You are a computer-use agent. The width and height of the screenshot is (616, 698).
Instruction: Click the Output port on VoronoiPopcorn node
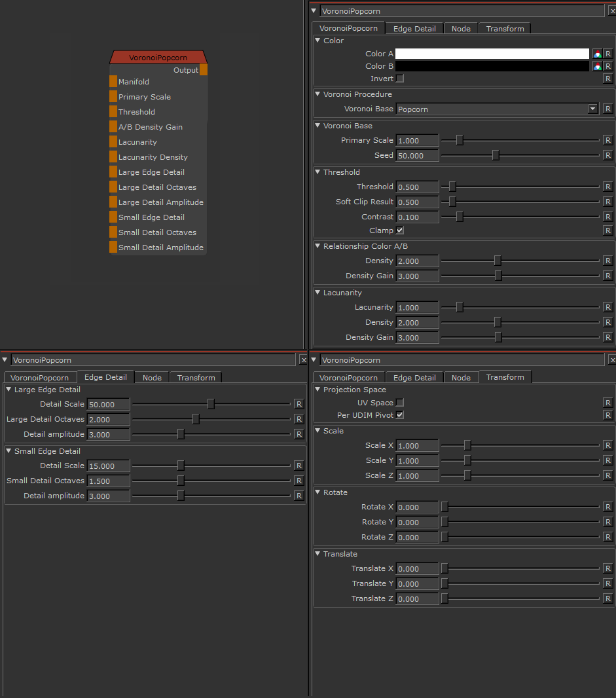click(x=204, y=70)
